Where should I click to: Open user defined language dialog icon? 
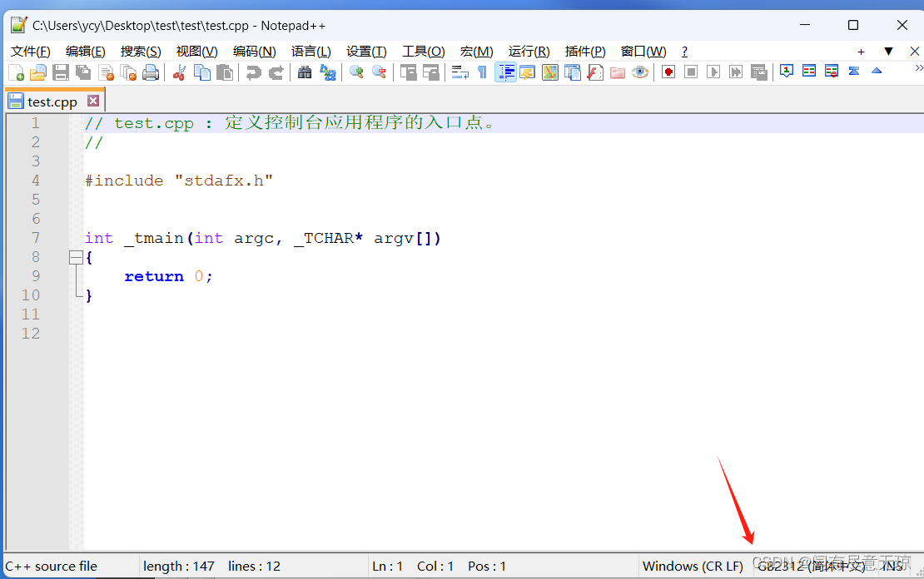click(x=528, y=72)
